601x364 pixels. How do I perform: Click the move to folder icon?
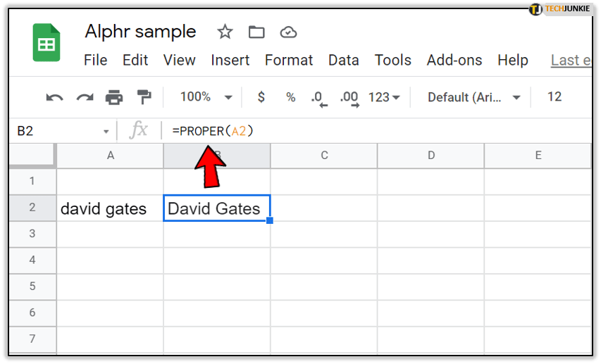point(256,32)
